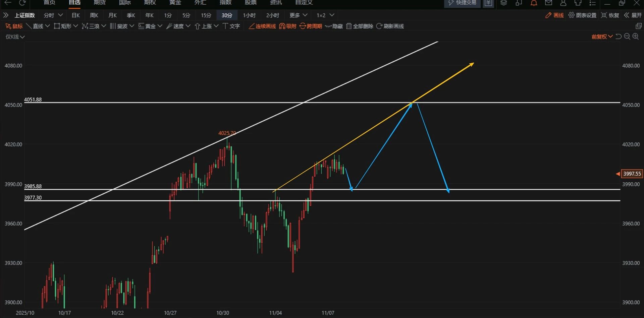The image size is (644, 318).
Task: Open the 前复权 adjustment dropdown
Action: 602,37
